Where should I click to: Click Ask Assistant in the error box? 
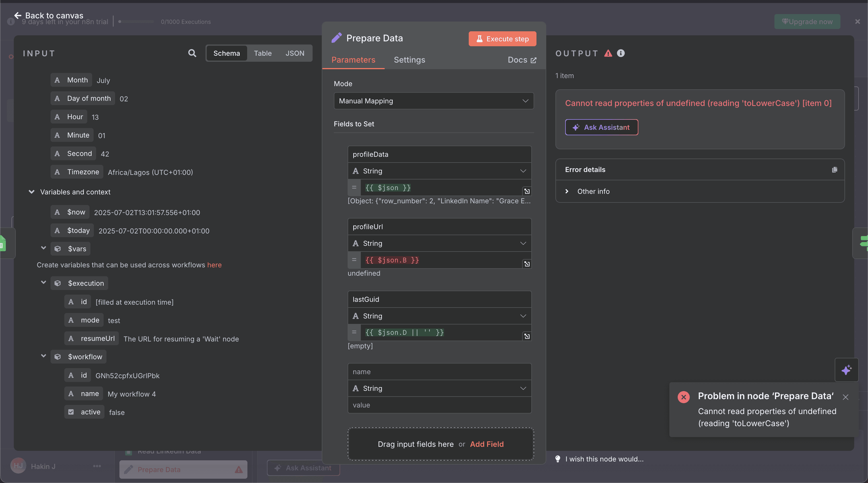[601, 127]
